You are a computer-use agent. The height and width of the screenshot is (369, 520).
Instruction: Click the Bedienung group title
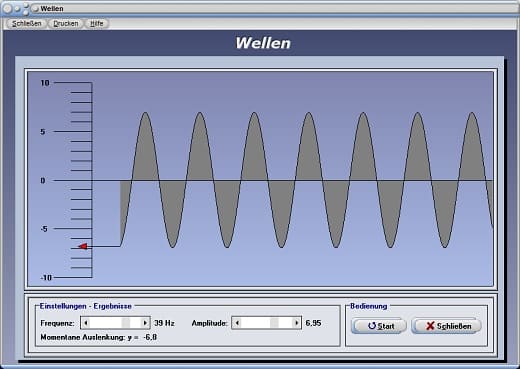click(369, 306)
